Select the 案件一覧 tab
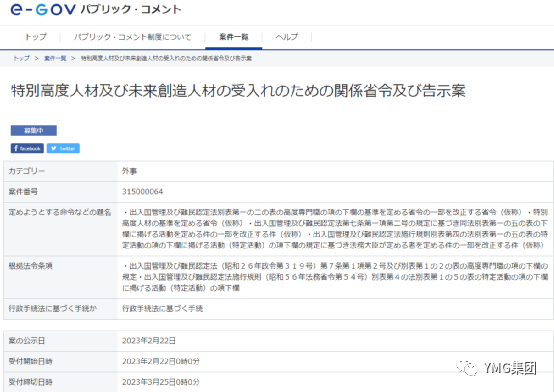 234,37
